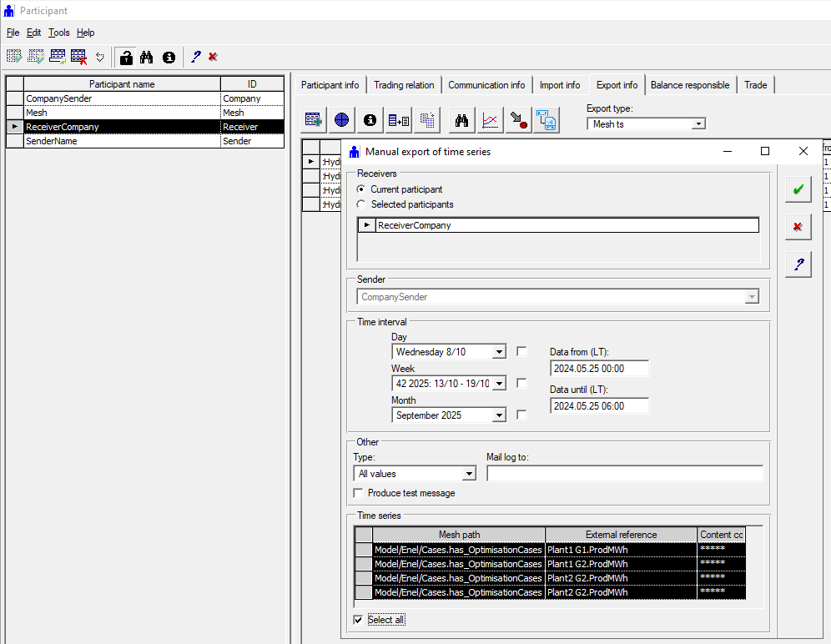Open the Tools menu
The width and height of the screenshot is (831, 644).
pos(58,33)
